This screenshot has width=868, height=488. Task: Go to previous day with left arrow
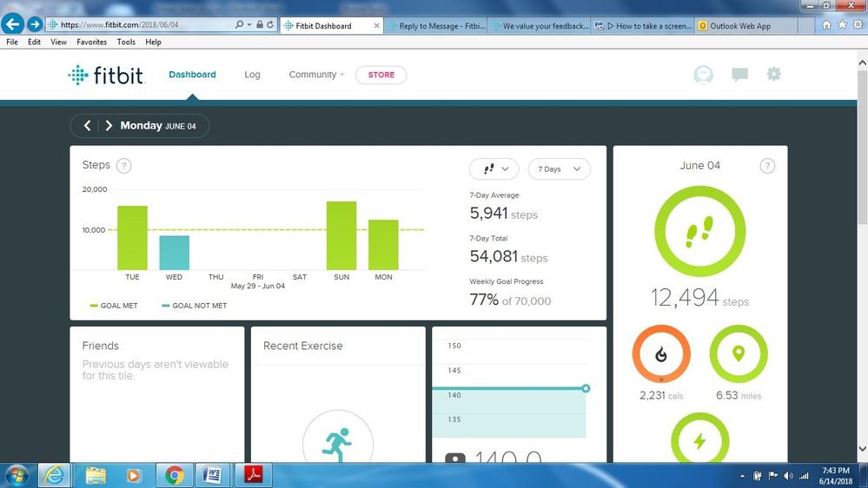(87, 126)
